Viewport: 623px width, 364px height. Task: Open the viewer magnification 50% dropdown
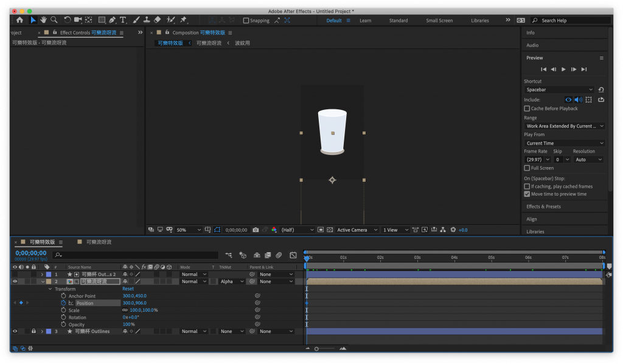tap(188, 230)
